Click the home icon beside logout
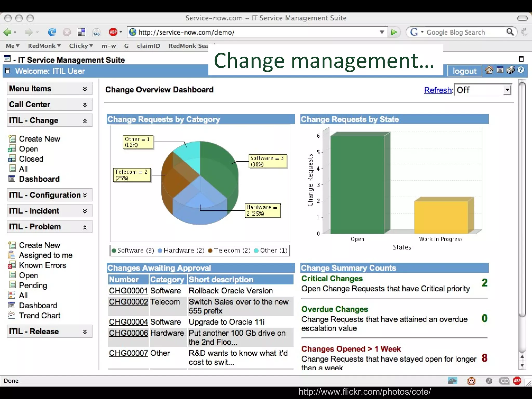The image size is (532, 399). 489,70
